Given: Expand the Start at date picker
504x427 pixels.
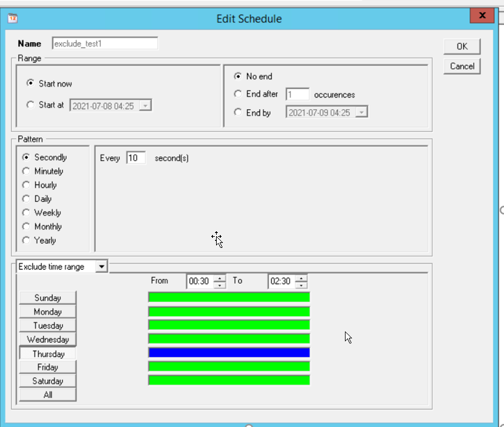Looking at the screenshot, I should coord(146,106).
